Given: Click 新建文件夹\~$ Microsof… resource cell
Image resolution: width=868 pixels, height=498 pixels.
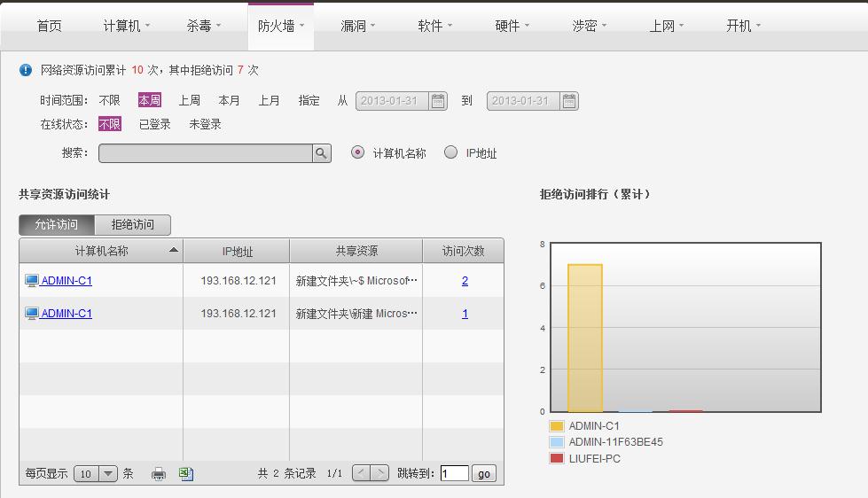Looking at the screenshot, I should pos(356,281).
